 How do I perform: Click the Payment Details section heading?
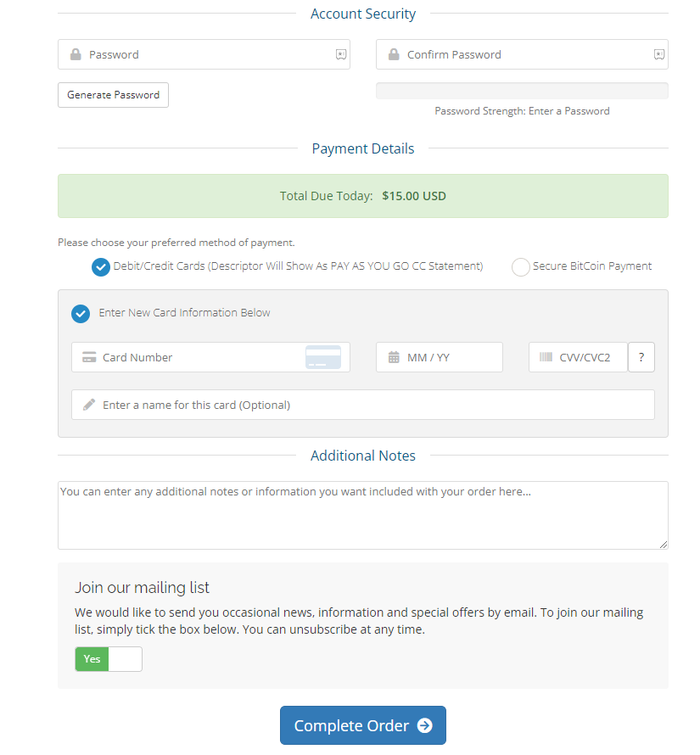point(362,148)
